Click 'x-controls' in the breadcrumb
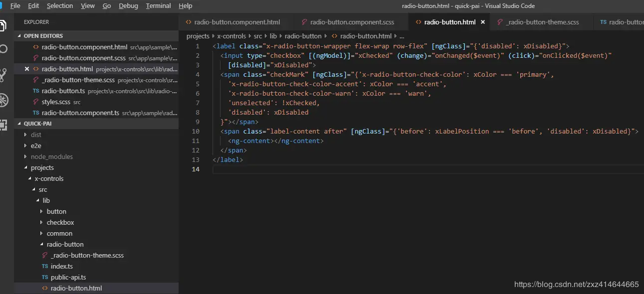This screenshot has width=644, height=294. coord(231,36)
